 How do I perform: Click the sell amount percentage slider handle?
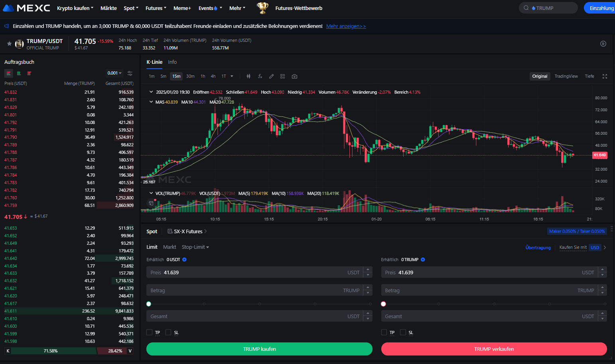pos(383,304)
